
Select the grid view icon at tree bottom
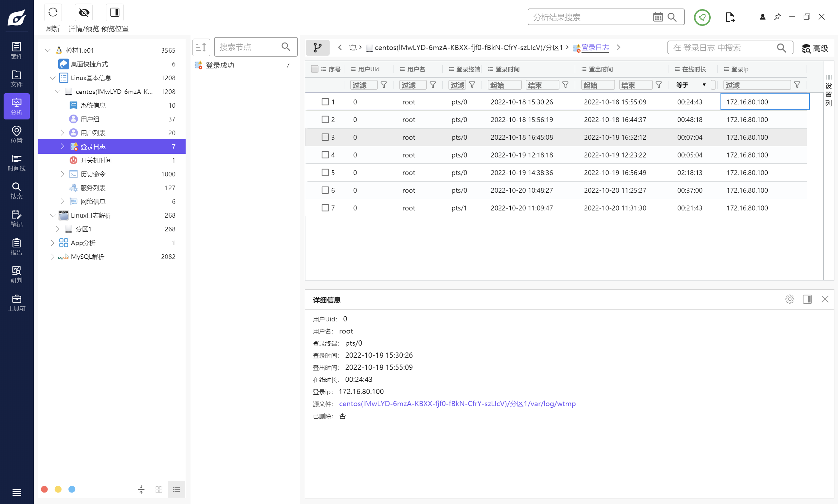pyautogui.click(x=159, y=489)
